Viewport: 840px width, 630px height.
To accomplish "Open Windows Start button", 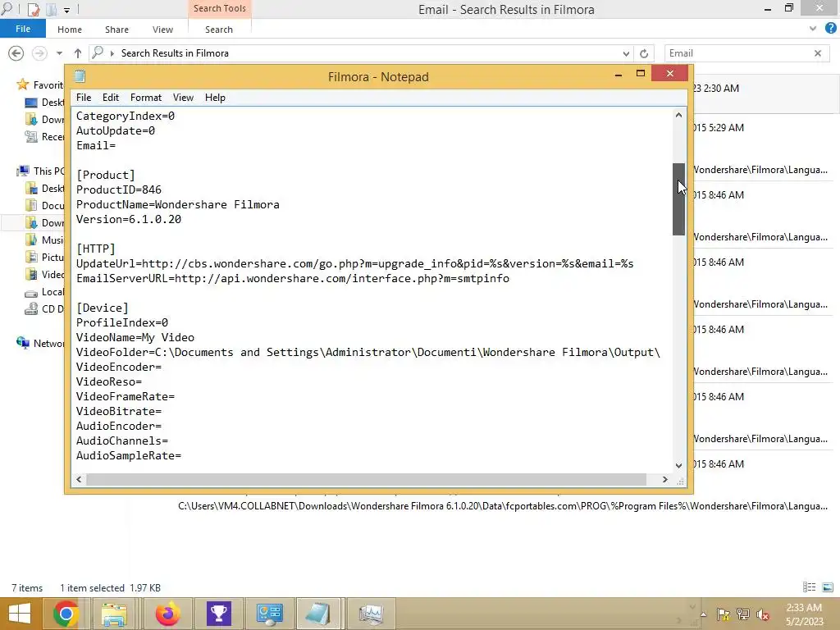I will coord(20,614).
